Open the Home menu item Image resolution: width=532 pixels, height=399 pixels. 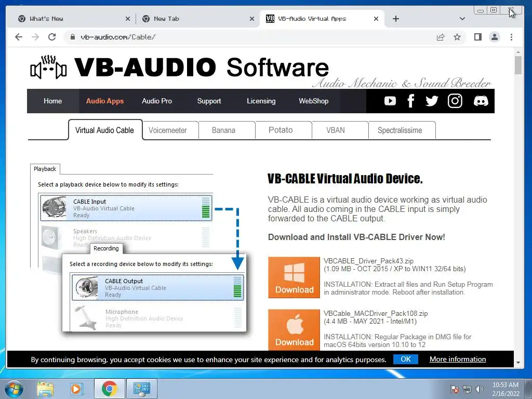(x=52, y=101)
